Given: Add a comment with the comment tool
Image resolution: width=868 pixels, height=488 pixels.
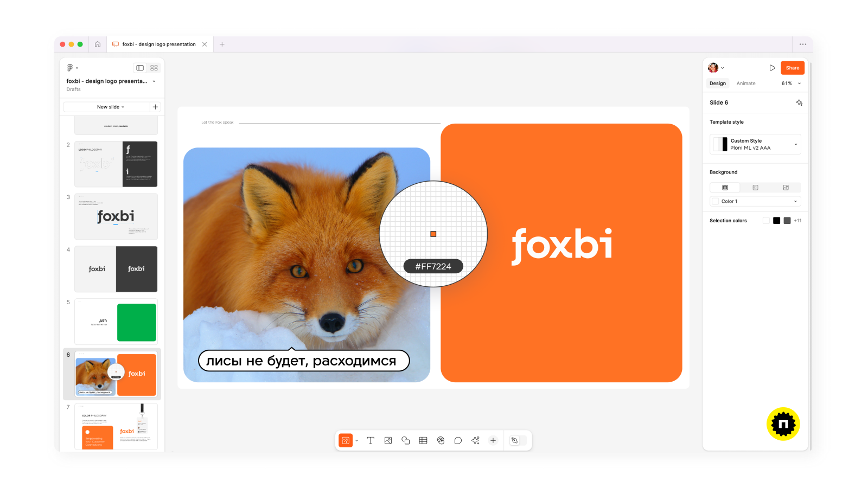Looking at the screenshot, I should click(x=458, y=440).
